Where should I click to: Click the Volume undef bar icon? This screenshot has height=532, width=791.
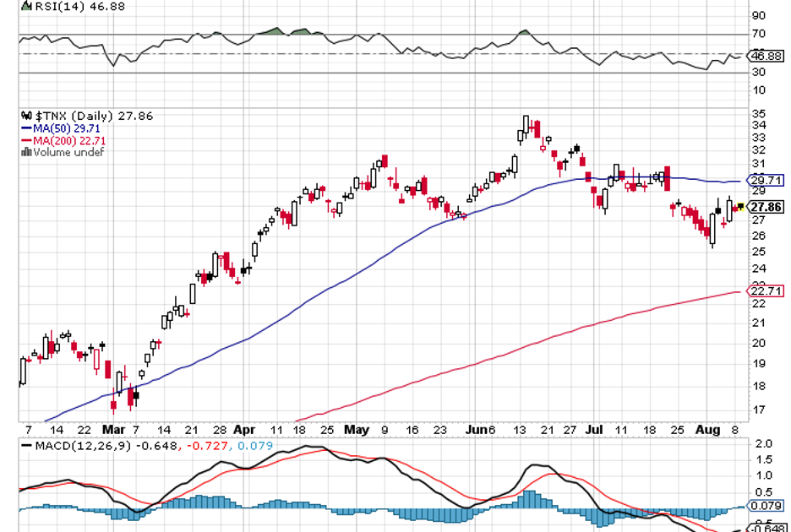tap(26, 152)
